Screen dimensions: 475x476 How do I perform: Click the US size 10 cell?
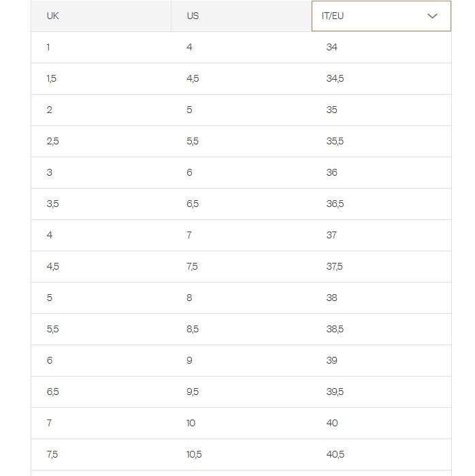[x=241, y=423]
